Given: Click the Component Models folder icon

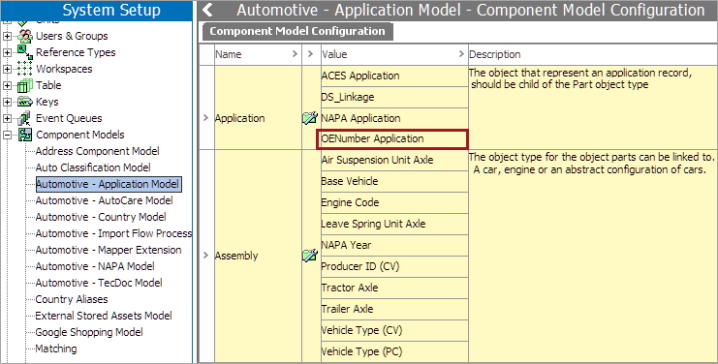Looking at the screenshot, I should [25, 135].
